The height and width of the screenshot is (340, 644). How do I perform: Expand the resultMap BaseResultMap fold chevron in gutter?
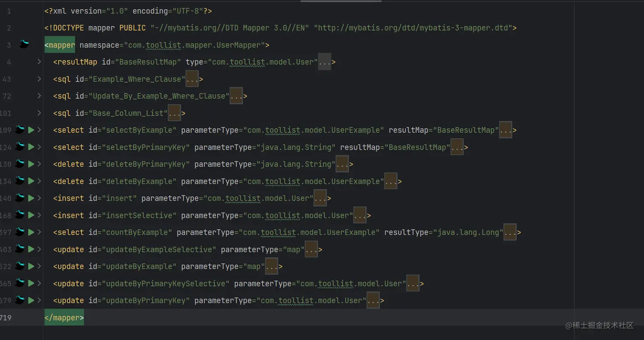(x=39, y=62)
